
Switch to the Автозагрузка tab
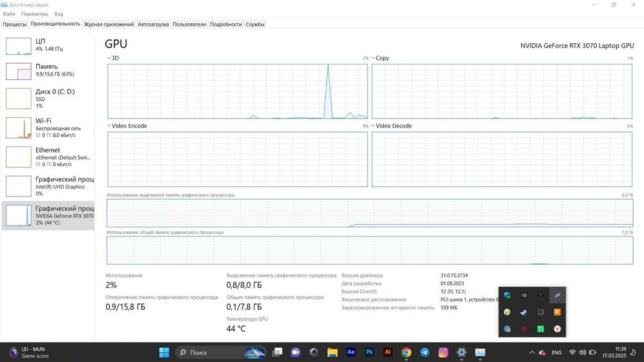click(153, 24)
